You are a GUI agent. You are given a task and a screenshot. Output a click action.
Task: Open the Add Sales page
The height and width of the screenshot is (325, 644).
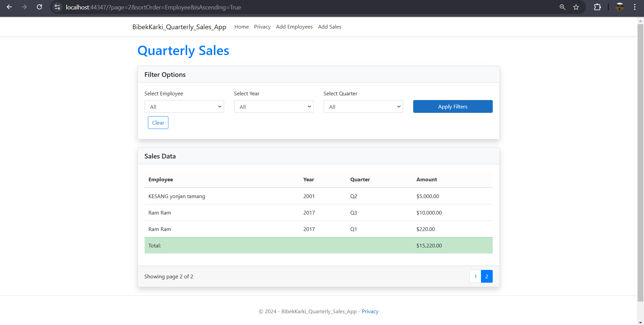coord(330,27)
